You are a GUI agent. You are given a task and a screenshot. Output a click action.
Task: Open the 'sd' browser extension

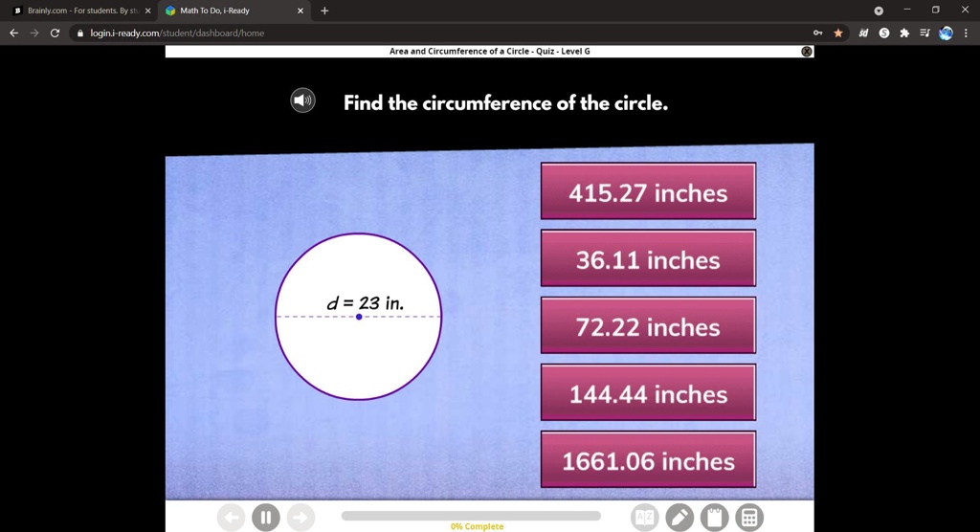pos(863,33)
